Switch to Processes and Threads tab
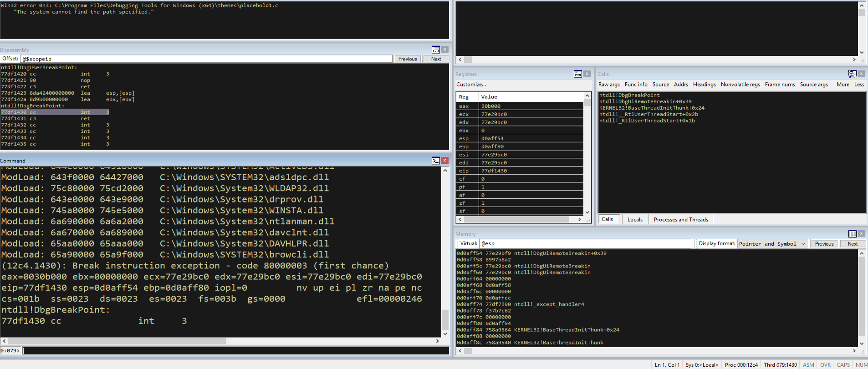 pos(681,219)
